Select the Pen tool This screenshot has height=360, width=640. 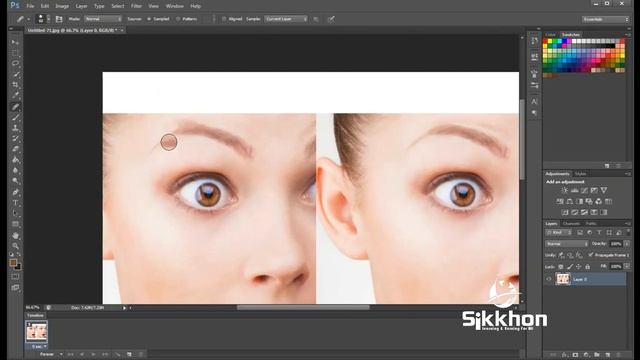click(x=15, y=192)
